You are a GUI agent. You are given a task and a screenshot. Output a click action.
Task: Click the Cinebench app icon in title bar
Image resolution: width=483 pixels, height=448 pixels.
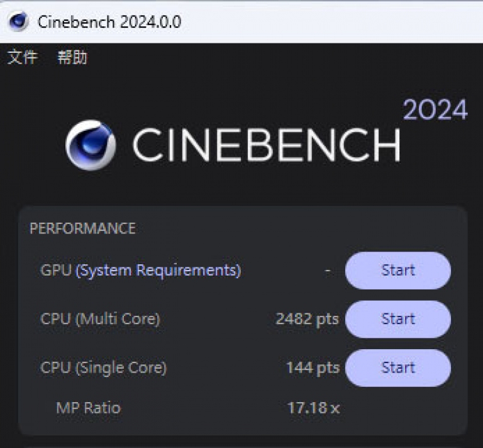tap(18, 21)
